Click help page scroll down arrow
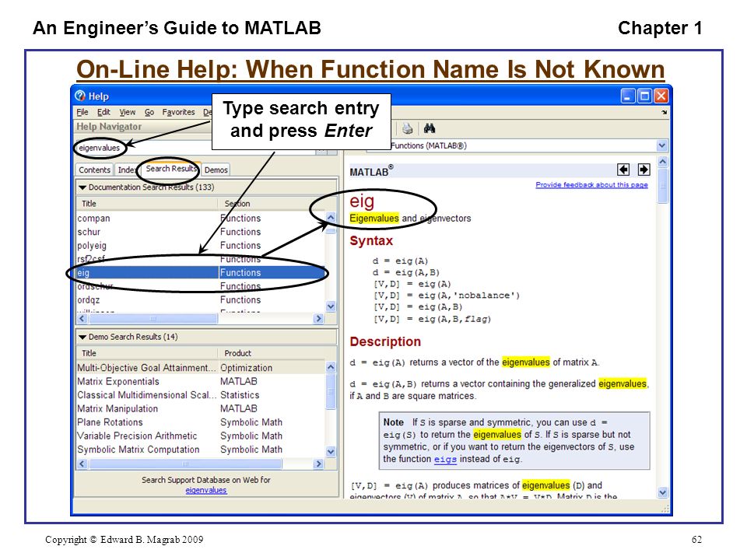The image size is (747, 560). coord(663,492)
